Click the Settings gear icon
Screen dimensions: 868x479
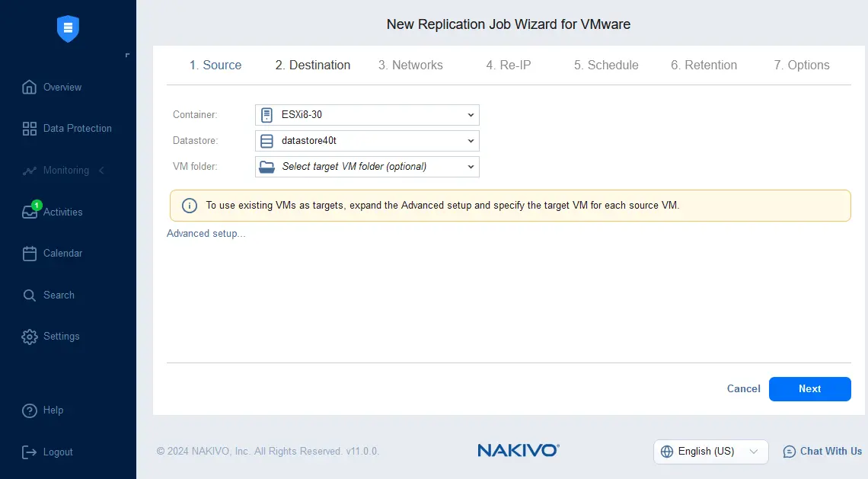pyautogui.click(x=30, y=337)
